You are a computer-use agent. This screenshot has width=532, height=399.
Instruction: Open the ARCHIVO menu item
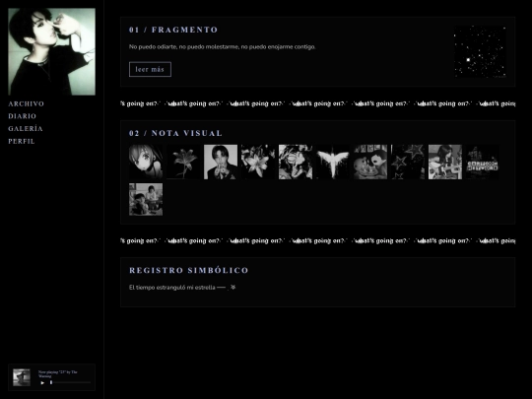coord(27,103)
